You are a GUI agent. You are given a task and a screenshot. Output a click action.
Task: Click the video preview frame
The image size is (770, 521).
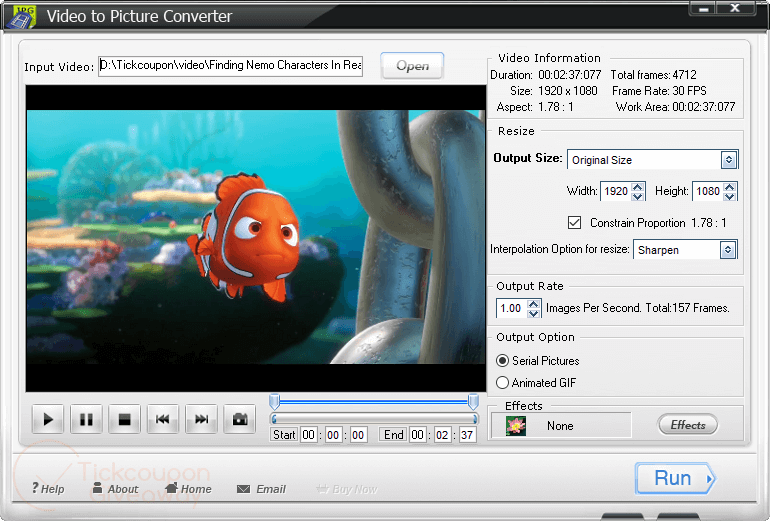click(256, 238)
